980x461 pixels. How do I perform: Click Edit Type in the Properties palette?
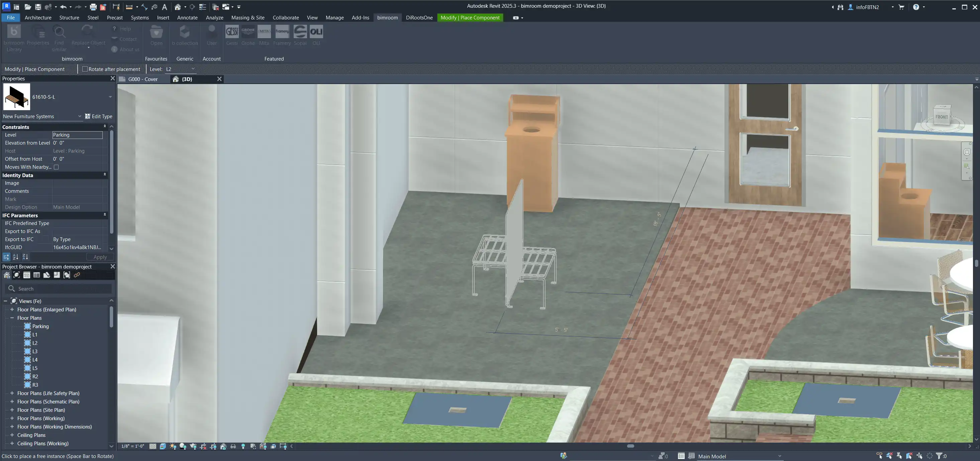coord(99,116)
